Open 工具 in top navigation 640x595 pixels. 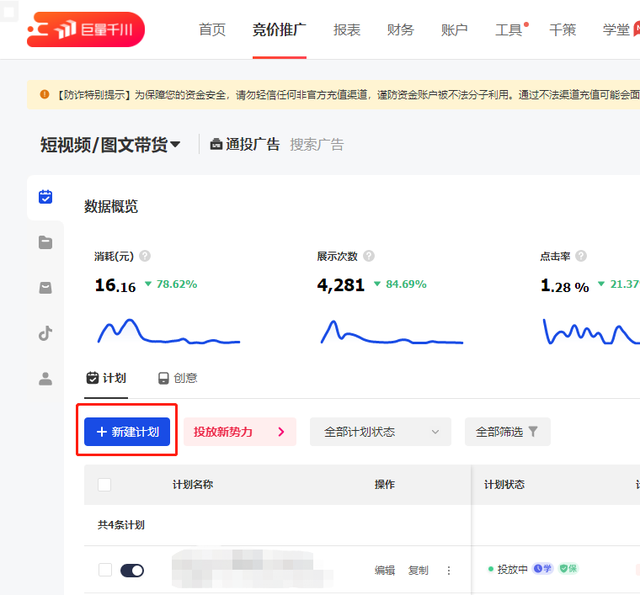coord(508,30)
